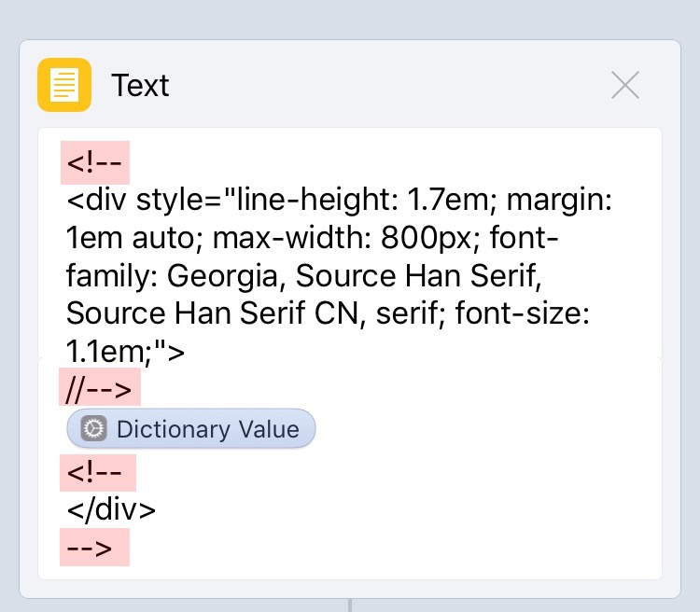The image size is (700, 612).
Task: Click the yellow Text action icon
Action: (63, 85)
